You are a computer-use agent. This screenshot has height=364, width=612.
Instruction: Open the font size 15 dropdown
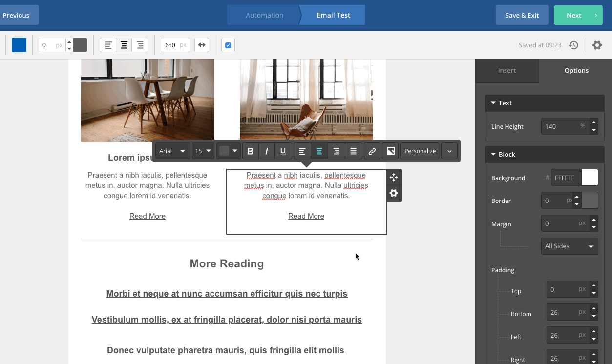coord(203,151)
